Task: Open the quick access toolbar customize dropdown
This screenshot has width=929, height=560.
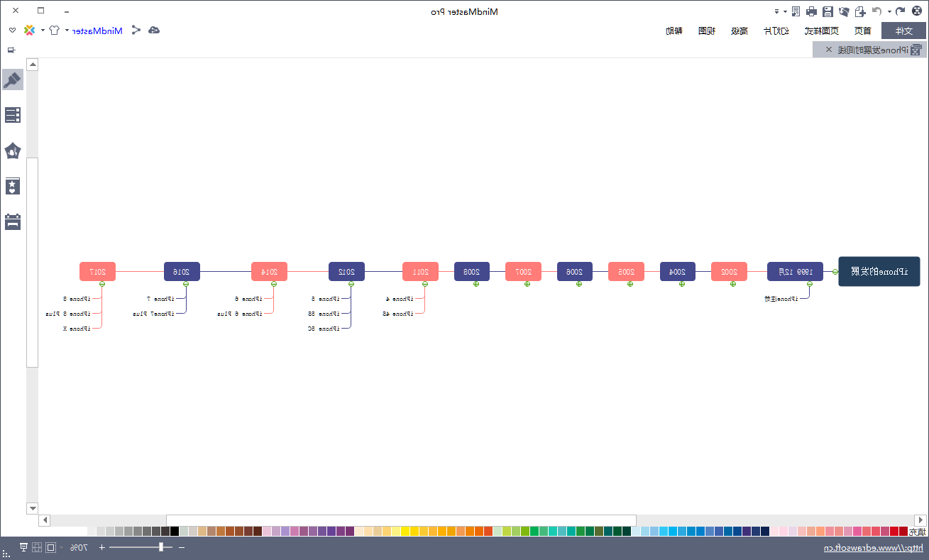Action: tap(776, 11)
